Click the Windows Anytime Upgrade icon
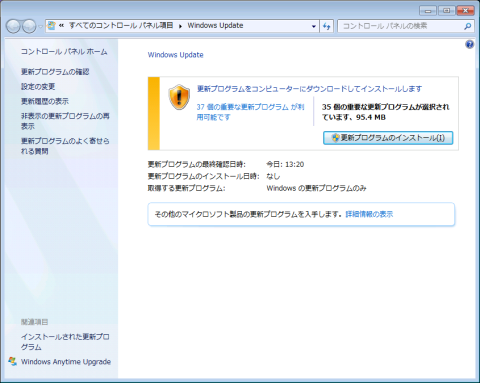 click(13, 361)
